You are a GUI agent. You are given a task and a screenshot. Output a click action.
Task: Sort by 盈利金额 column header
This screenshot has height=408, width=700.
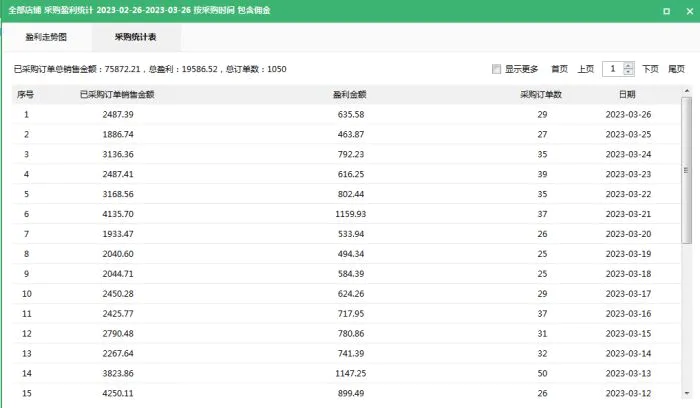point(350,94)
